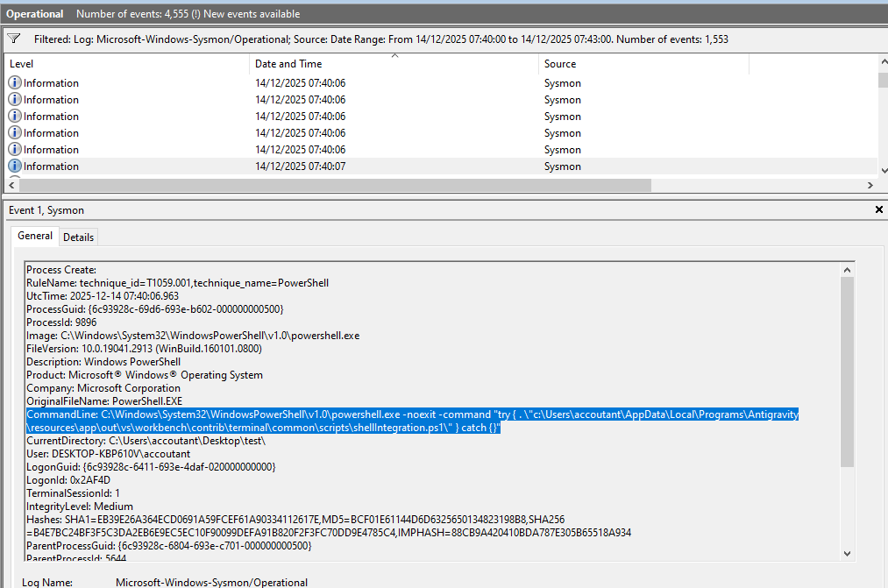
Task: Click the event details scroll down arrow
Action: tap(847, 552)
